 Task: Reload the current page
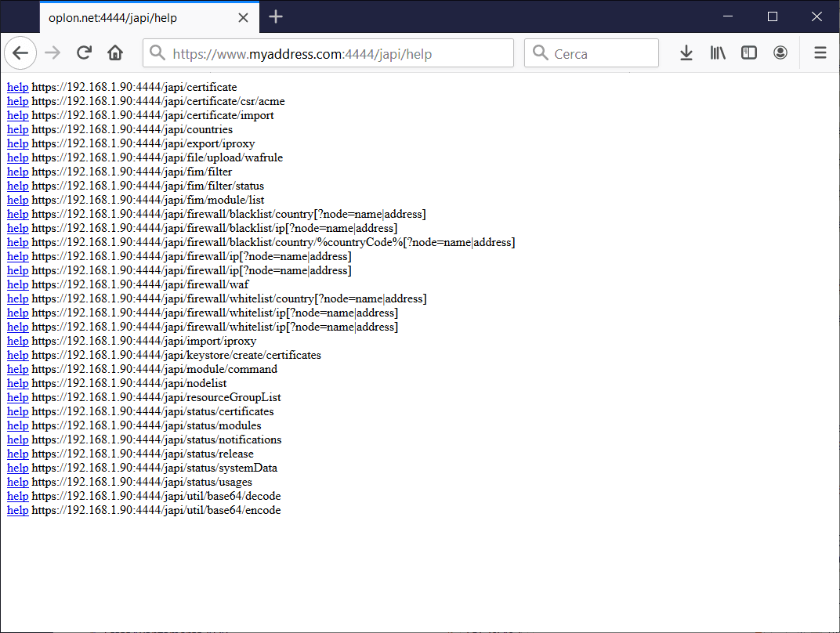click(x=84, y=52)
